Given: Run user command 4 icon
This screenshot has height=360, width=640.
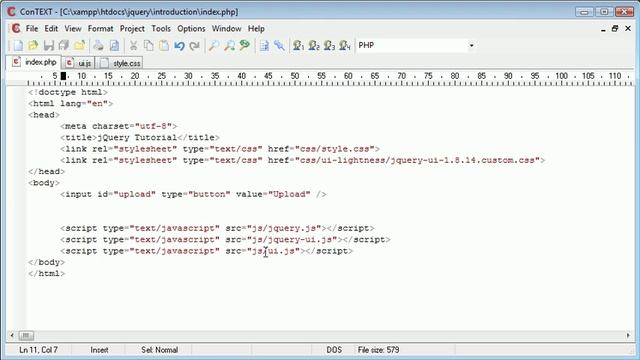Looking at the screenshot, I should coord(345,45).
